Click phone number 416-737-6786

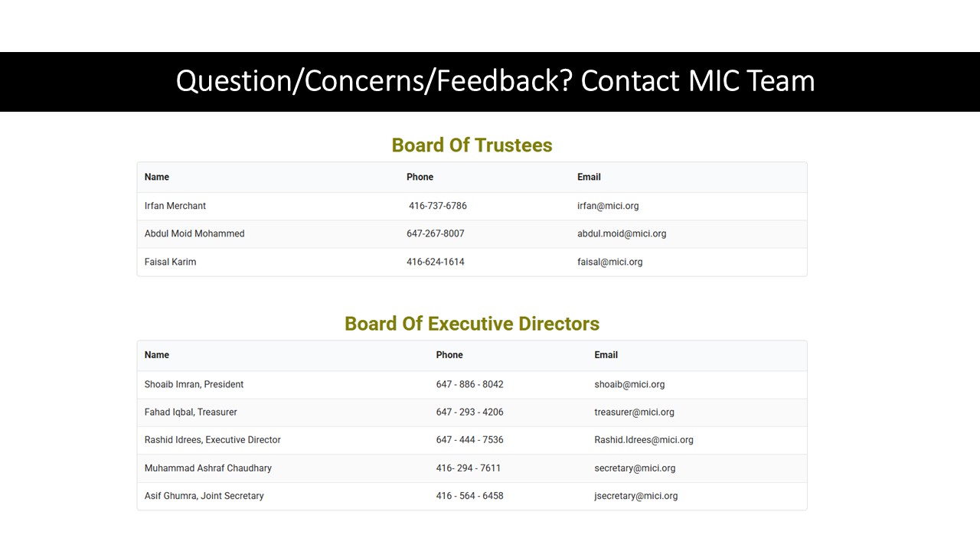438,206
